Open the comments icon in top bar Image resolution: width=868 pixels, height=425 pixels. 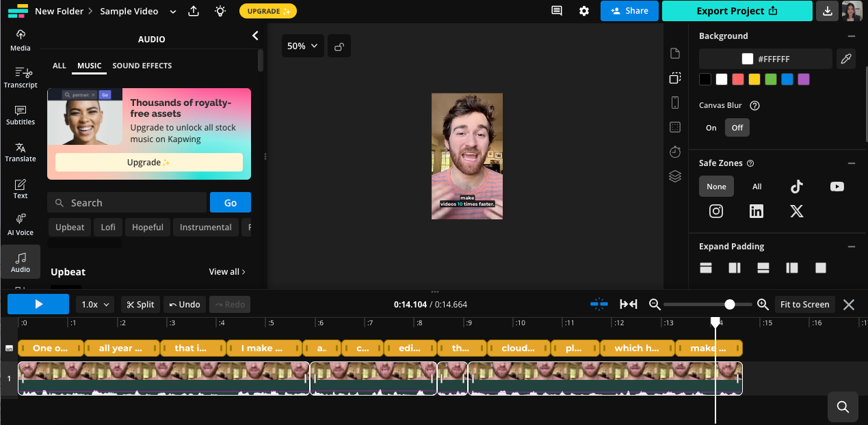coord(557,11)
